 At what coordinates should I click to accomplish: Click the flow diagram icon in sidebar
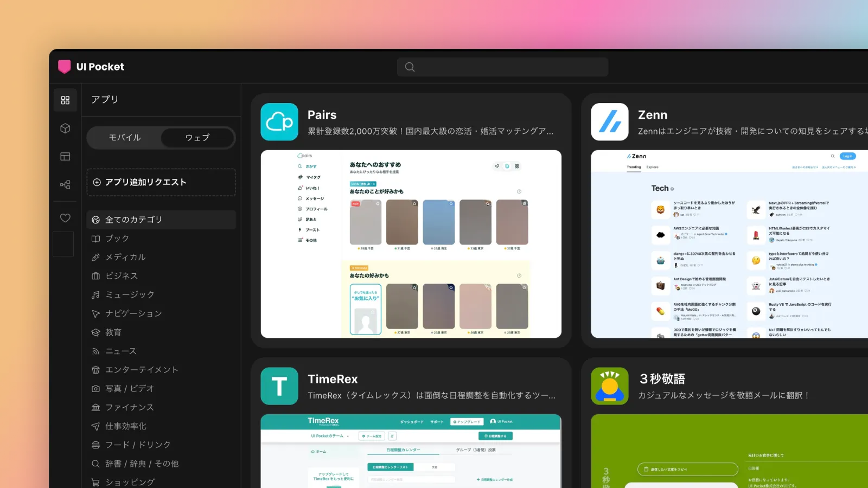[x=65, y=185]
